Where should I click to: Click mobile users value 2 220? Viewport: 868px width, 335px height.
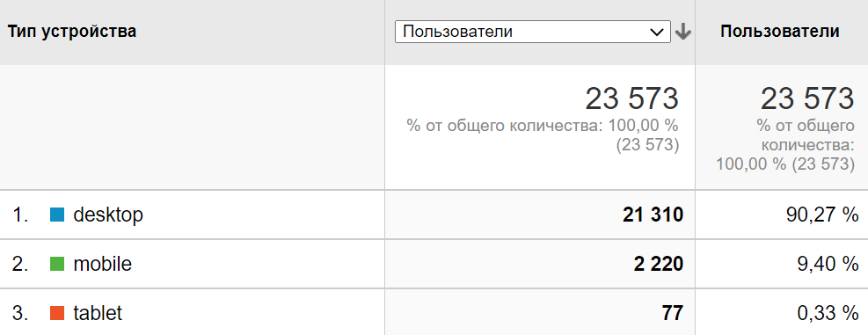658,264
